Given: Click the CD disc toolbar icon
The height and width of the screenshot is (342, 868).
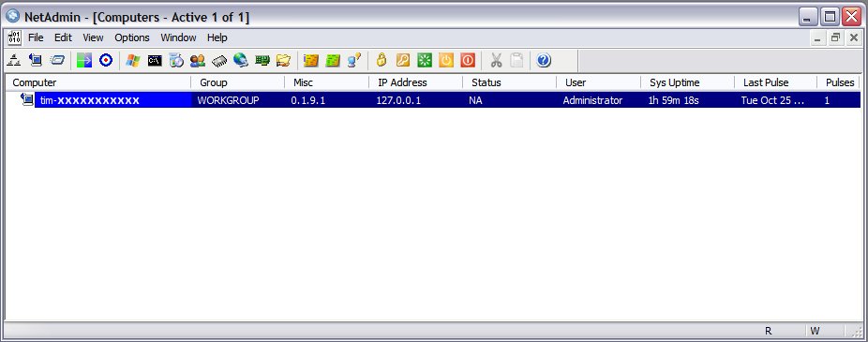Looking at the screenshot, I should click(176, 60).
